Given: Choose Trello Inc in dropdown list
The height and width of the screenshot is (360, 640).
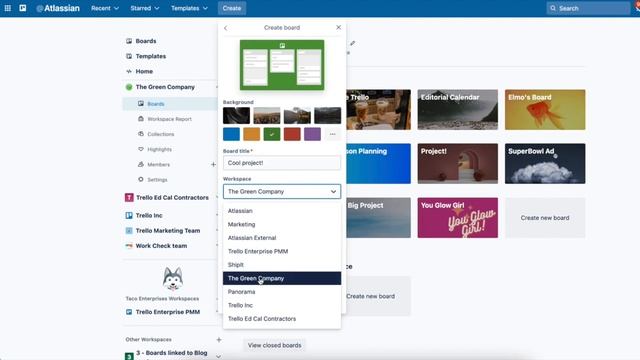Looking at the screenshot, I should (282, 305).
